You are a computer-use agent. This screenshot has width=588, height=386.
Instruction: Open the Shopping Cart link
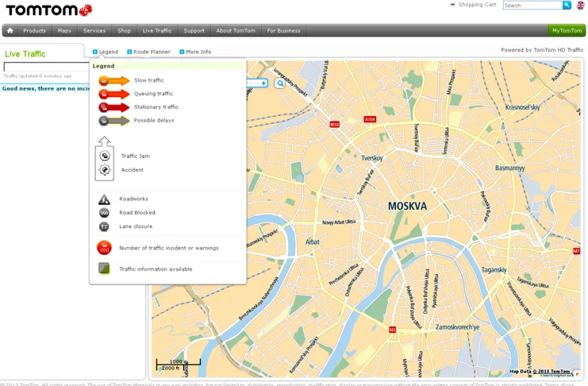[x=477, y=5]
